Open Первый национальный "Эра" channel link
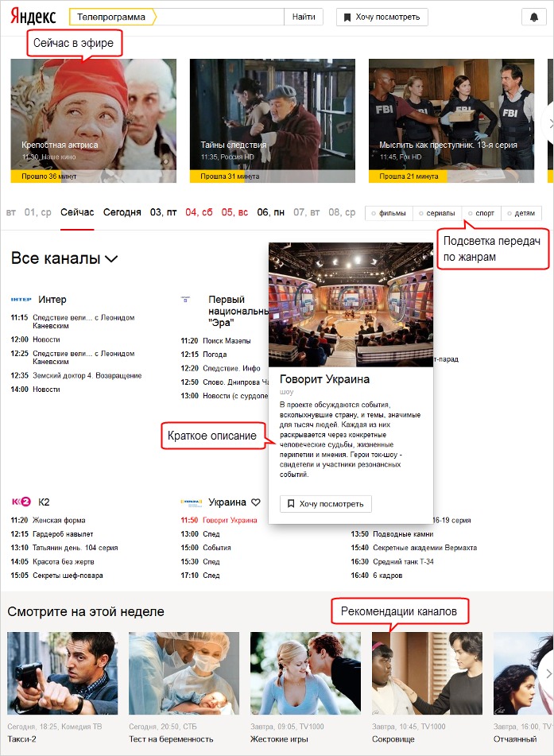Image resolution: width=554 pixels, height=756 pixels. pos(238,311)
